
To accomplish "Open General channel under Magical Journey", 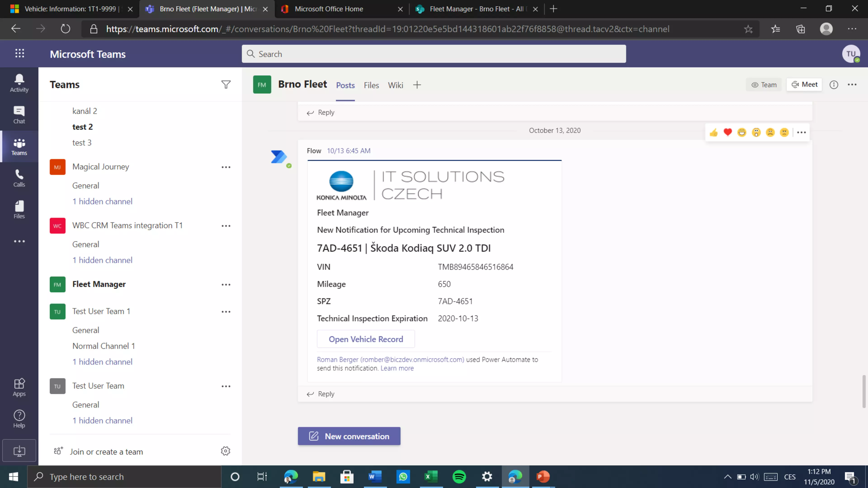I will (x=86, y=185).
